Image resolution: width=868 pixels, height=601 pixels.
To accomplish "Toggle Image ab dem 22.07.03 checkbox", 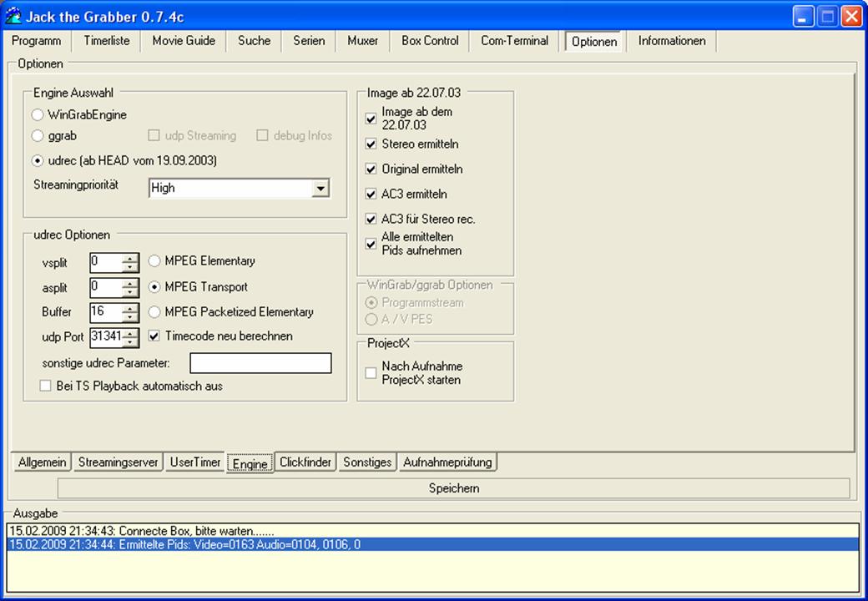I will (371, 119).
